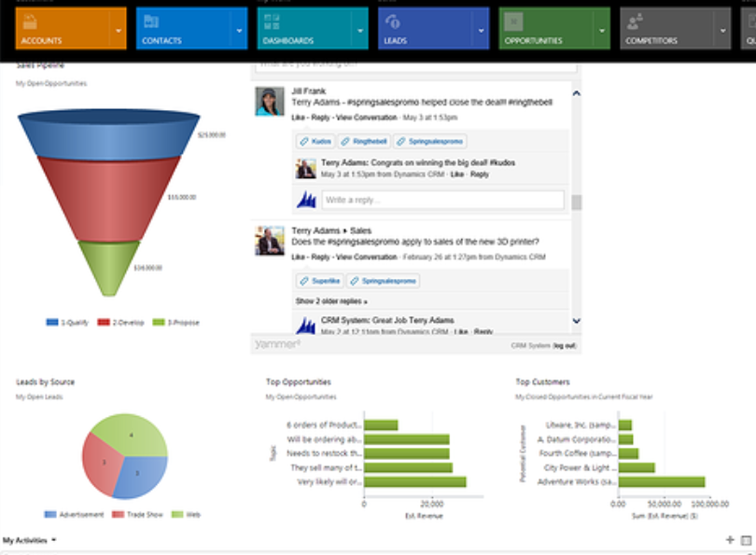Click the up arrow of the Yammer feed scrollbar
The image size is (756, 555).
[x=576, y=93]
